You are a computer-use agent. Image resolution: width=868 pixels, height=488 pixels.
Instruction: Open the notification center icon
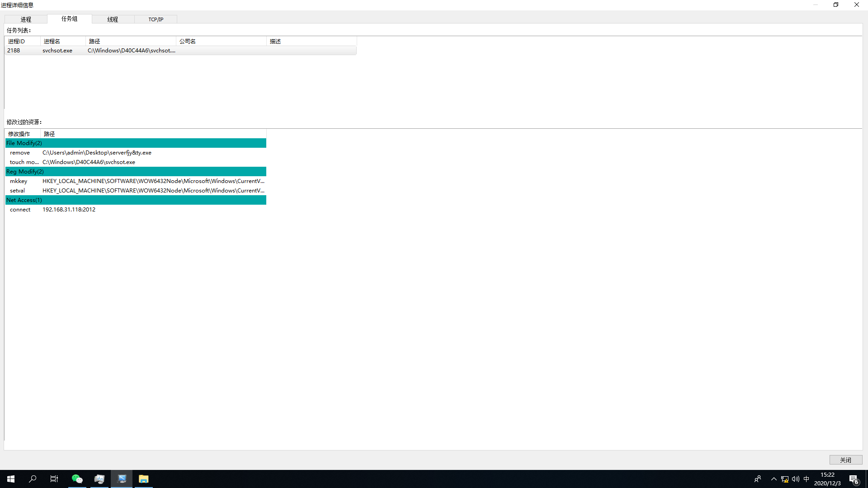[x=854, y=479]
